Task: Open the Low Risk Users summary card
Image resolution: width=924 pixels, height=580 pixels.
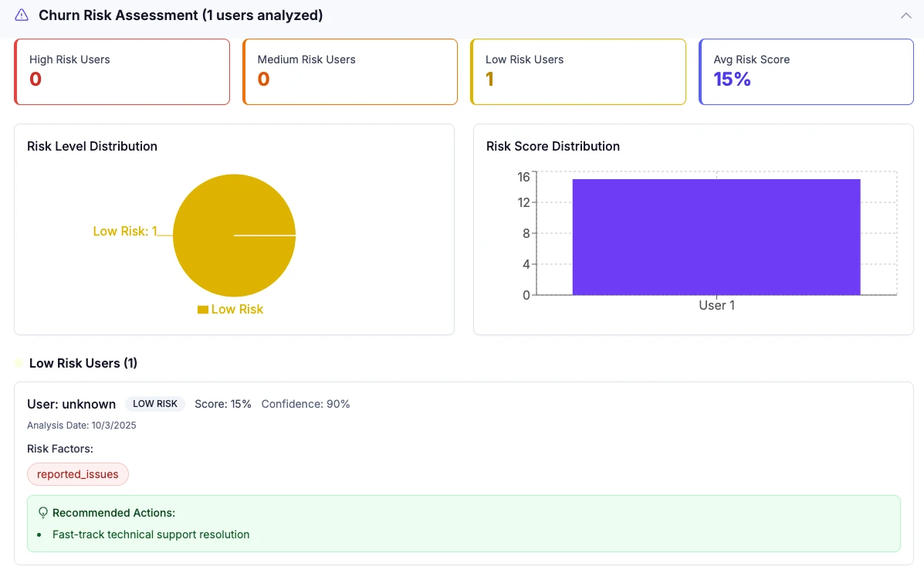Action: pyautogui.click(x=578, y=72)
